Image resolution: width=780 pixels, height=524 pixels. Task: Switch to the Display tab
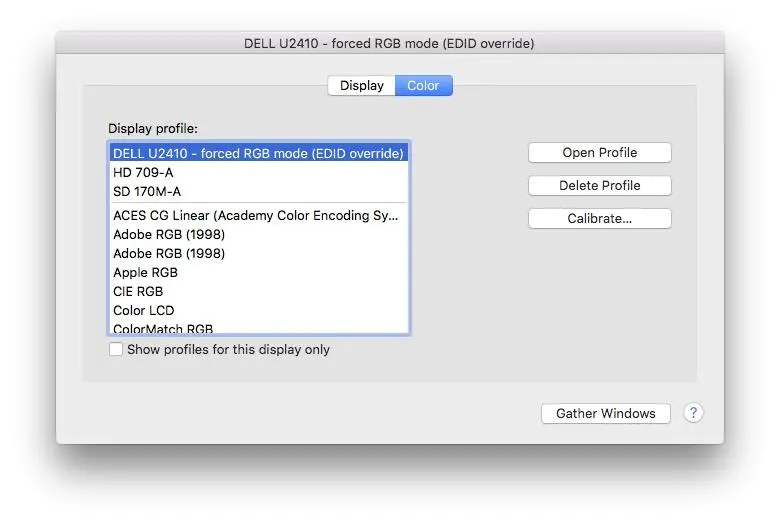click(362, 86)
